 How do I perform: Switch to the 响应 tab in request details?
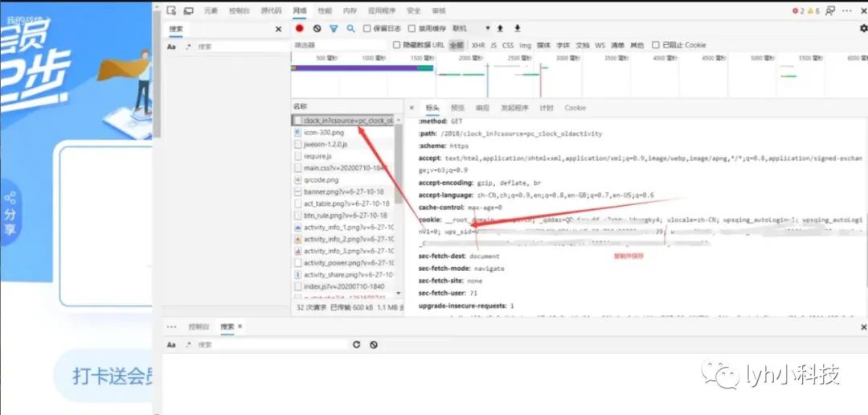(482, 108)
